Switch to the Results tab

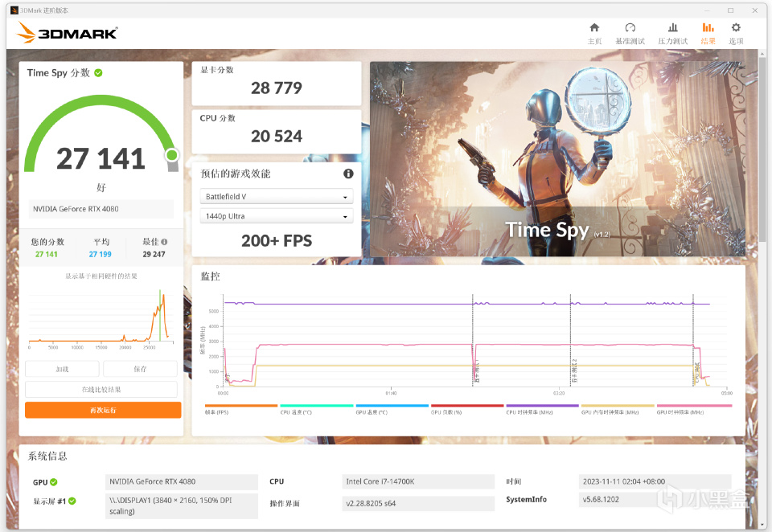(708, 34)
